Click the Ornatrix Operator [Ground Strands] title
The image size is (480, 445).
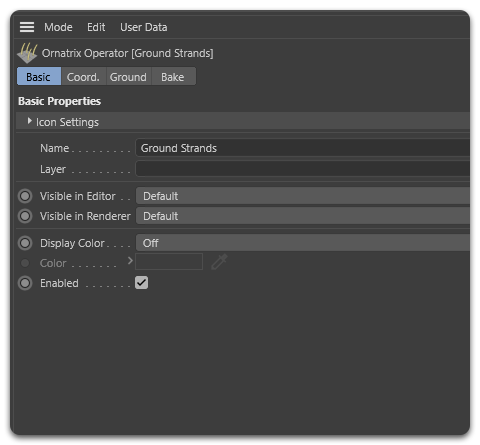[x=127, y=53]
